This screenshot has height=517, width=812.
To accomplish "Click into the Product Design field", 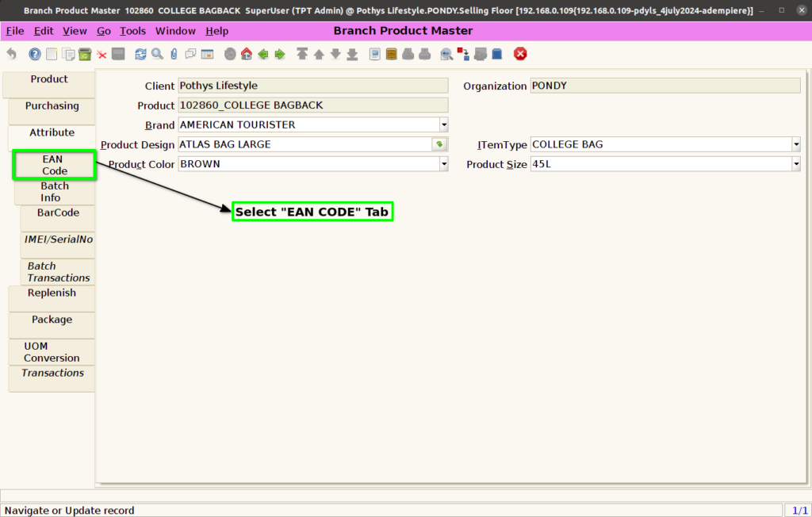I will [x=305, y=144].
